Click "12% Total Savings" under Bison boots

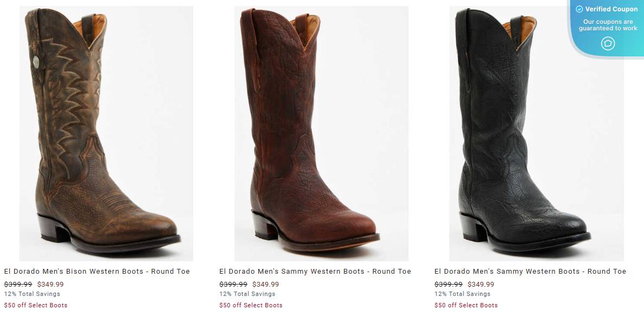point(34,294)
